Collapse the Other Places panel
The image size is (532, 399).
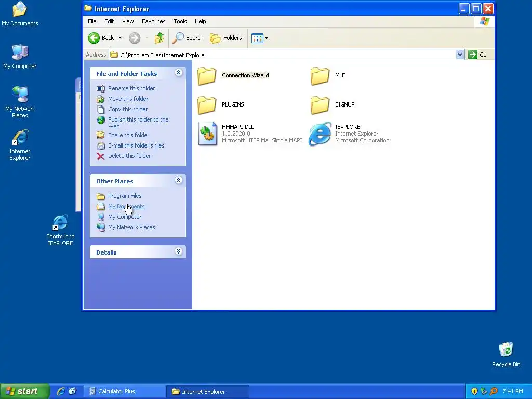point(179,180)
